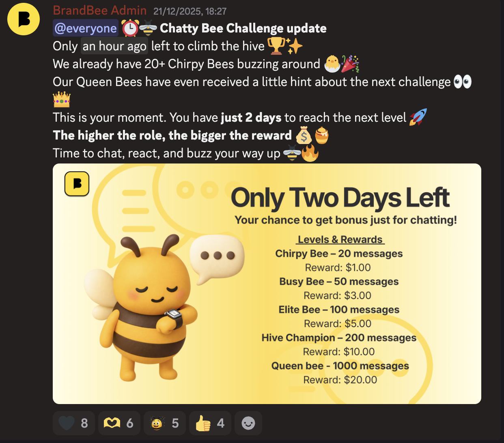The width and height of the screenshot is (504, 443).
Task: Click the money bag emoji after 'reward'
Action: (x=304, y=135)
